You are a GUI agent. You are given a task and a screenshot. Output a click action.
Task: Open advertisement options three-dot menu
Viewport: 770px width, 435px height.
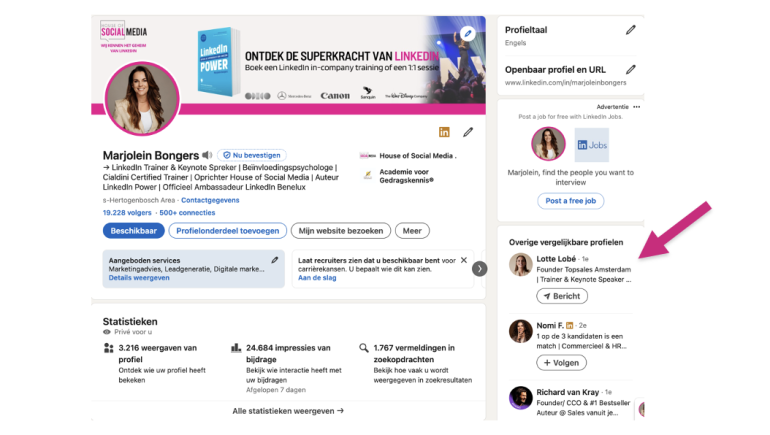(636, 107)
